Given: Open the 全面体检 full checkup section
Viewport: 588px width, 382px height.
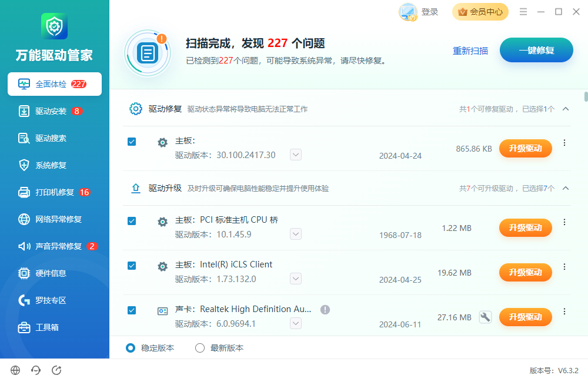Looking at the screenshot, I should point(54,84).
